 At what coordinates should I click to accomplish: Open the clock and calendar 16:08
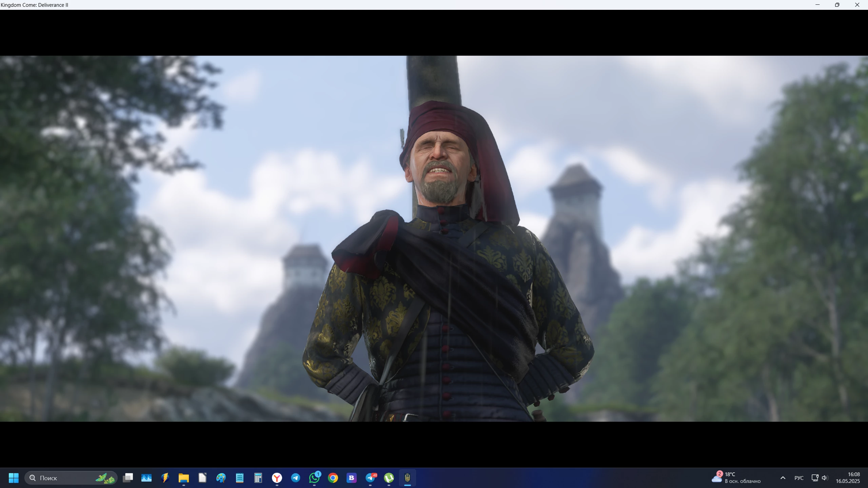pyautogui.click(x=848, y=478)
